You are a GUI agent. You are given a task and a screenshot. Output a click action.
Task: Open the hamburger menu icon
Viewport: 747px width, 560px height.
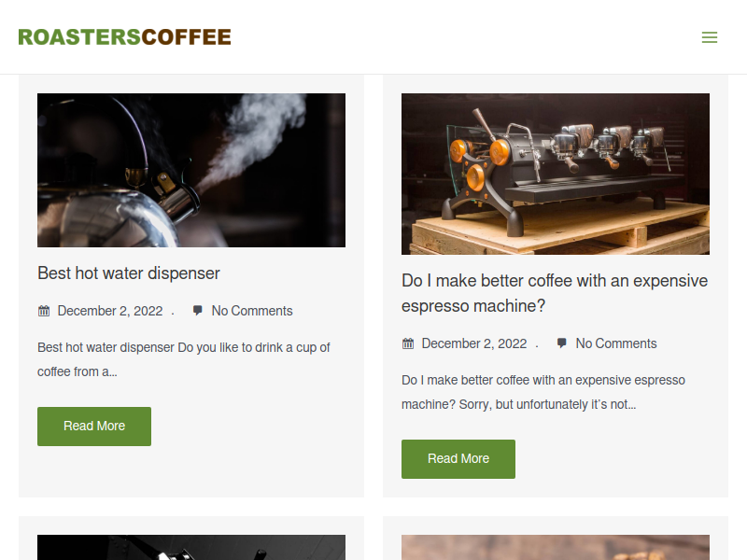tap(710, 37)
